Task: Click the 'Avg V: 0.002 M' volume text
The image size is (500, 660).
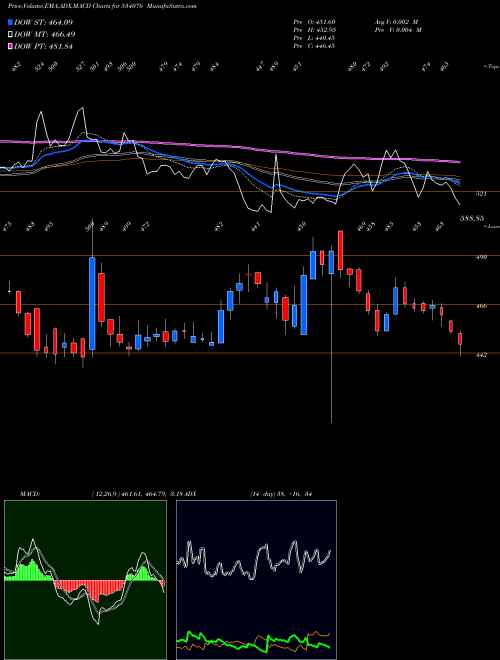Action: click(x=397, y=22)
